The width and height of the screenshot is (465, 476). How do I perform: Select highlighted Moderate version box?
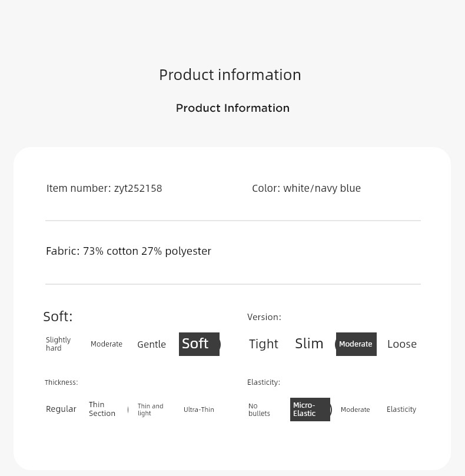(356, 344)
